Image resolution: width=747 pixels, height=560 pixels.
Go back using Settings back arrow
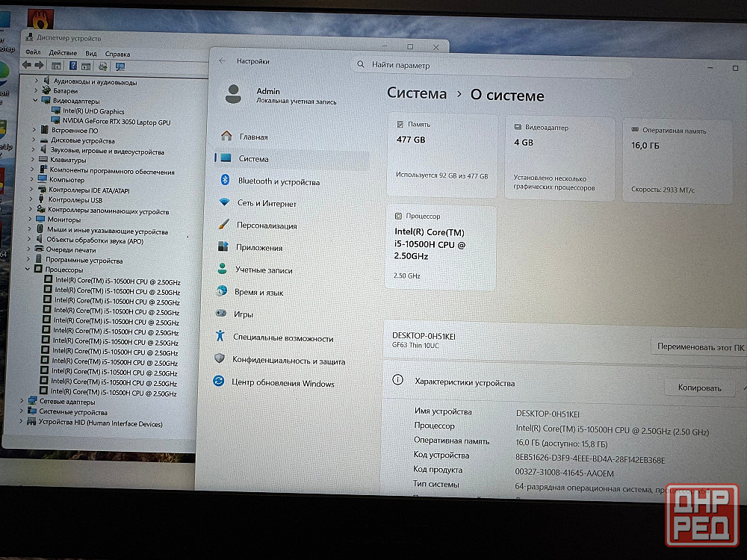click(x=222, y=61)
